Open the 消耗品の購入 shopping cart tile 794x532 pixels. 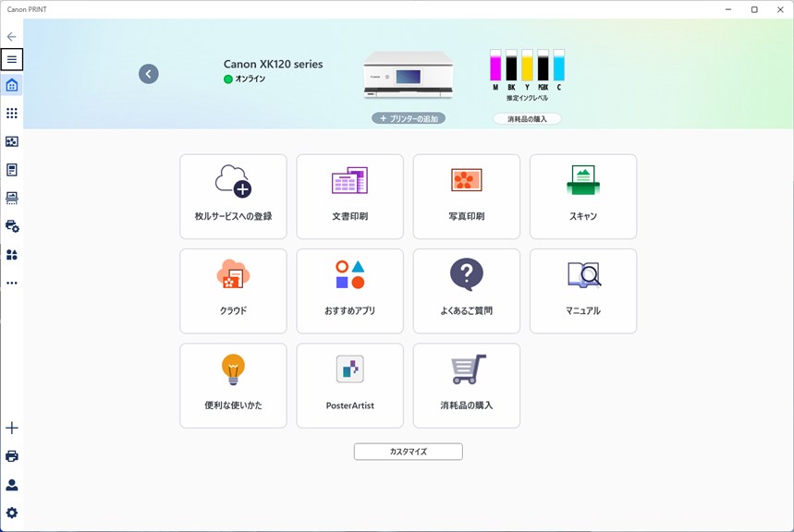click(467, 386)
